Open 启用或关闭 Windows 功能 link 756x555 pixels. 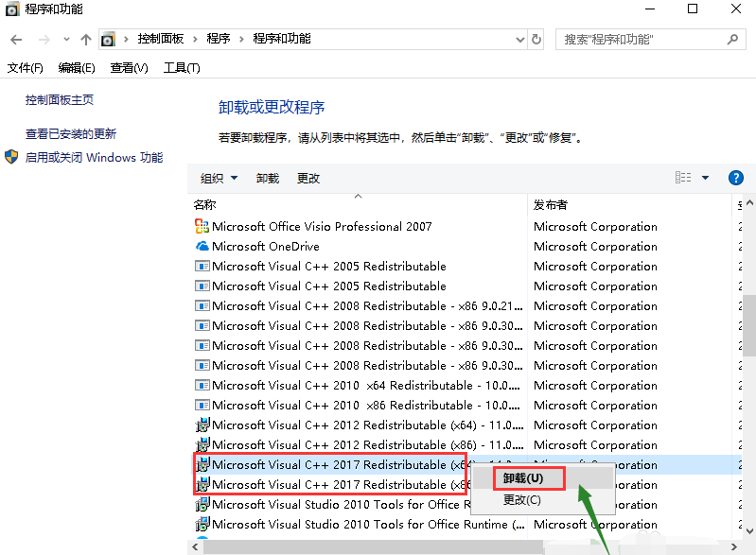(94, 158)
